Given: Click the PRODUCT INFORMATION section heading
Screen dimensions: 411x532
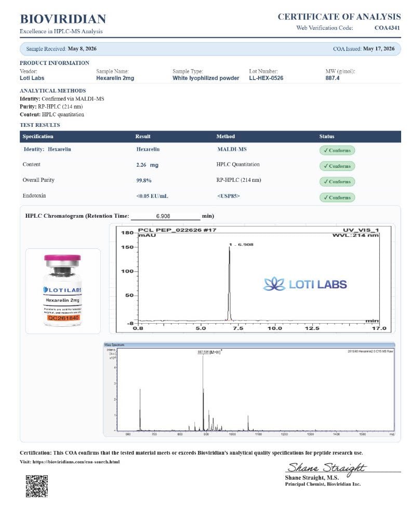Looking at the screenshot, I should tap(55, 63).
